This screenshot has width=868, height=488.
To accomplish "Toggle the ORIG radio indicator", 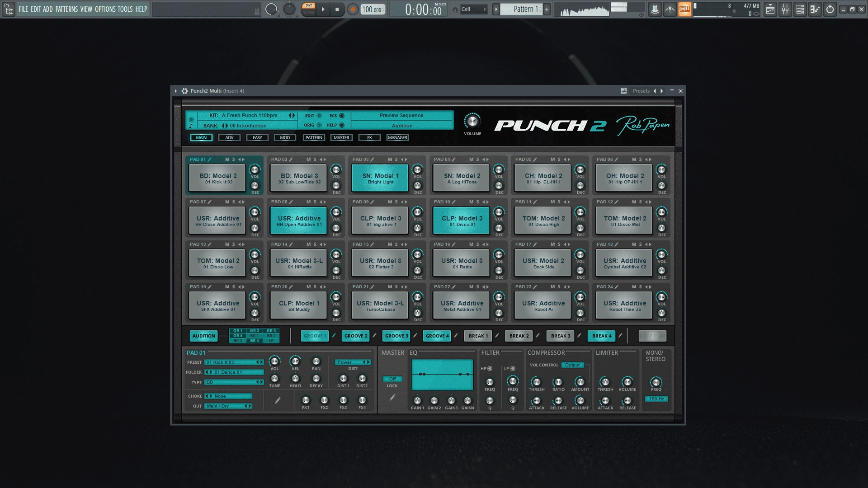I will 319,125.
